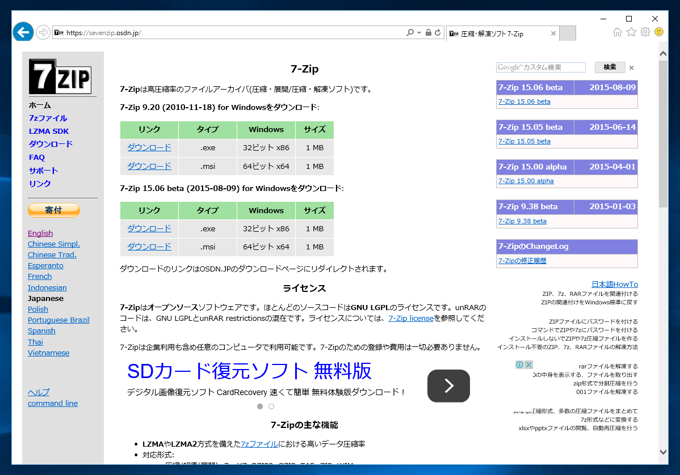
Task: Switch language to Polish
Action: click(38, 309)
